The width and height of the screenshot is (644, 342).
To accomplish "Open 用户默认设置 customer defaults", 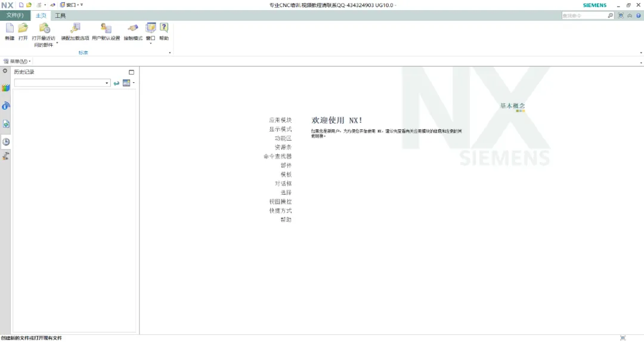I will click(106, 32).
